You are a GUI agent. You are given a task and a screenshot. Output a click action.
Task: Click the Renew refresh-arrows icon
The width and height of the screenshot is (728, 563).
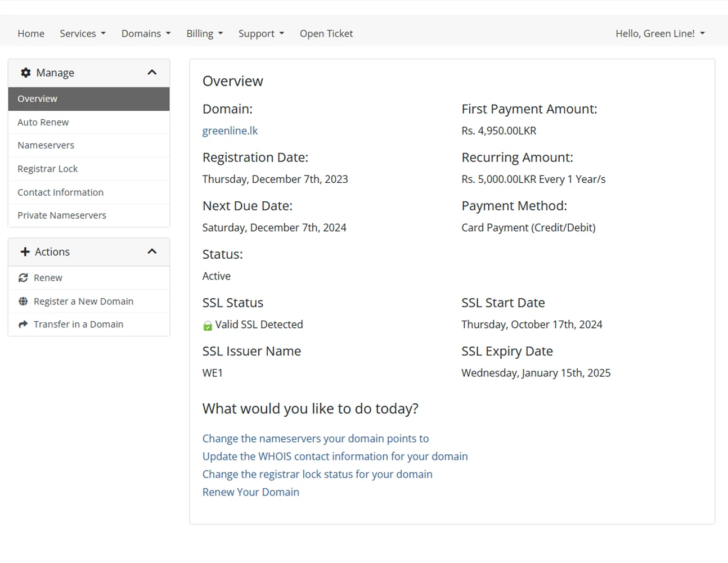tap(23, 278)
